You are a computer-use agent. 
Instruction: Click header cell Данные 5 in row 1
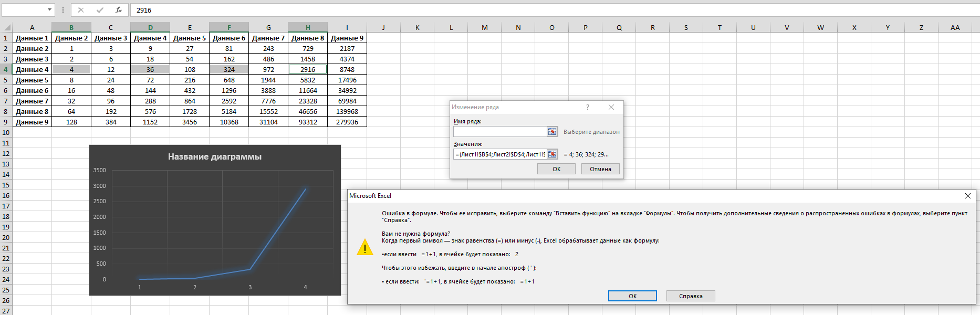click(190, 38)
